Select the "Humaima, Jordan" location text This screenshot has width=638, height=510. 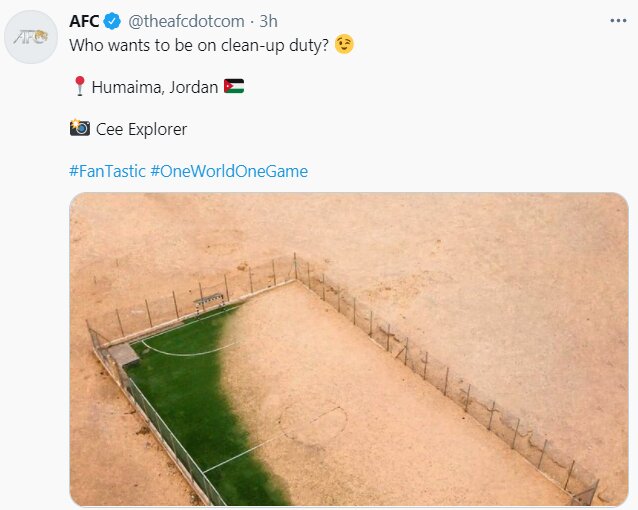coord(154,87)
